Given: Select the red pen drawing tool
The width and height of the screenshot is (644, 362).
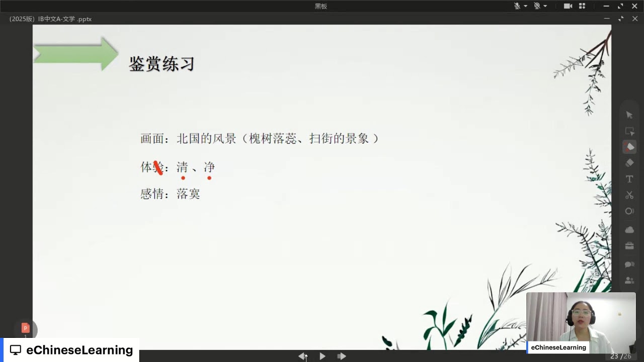Looking at the screenshot, I should (629, 147).
